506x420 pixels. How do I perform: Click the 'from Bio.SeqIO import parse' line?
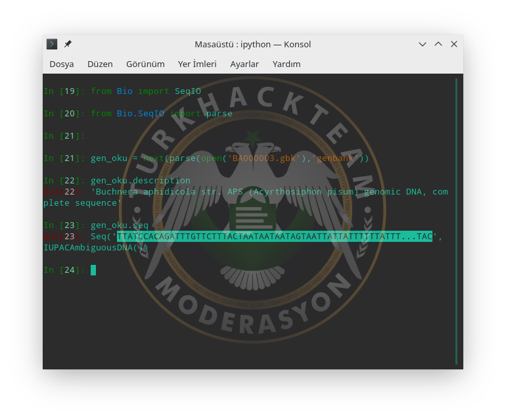pyautogui.click(x=162, y=113)
